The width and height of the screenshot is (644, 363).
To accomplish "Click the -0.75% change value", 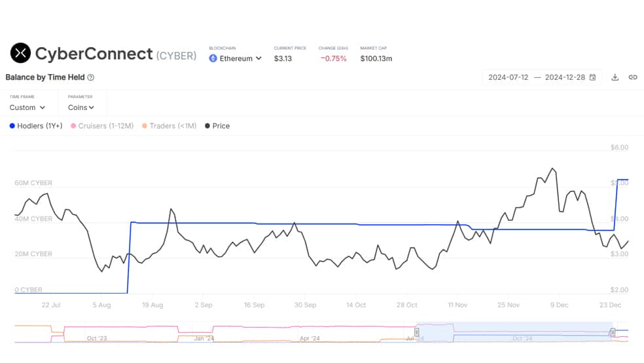I will [x=334, y=58].
